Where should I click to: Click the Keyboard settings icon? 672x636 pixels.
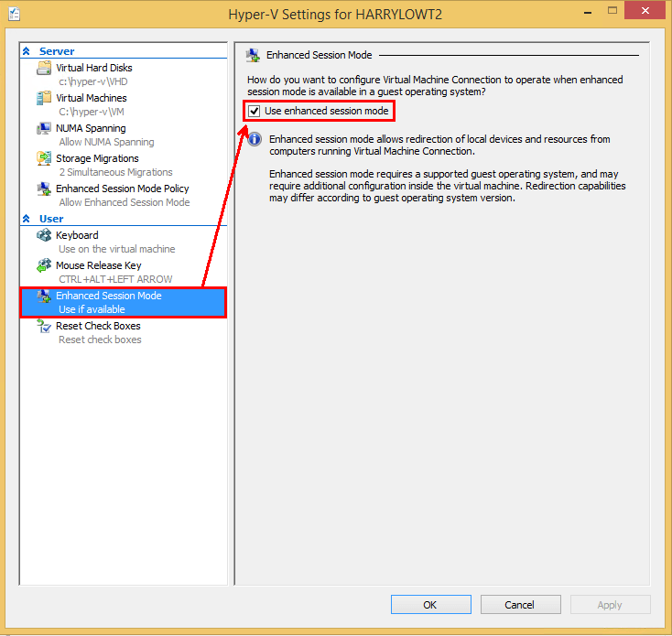point(44,235)
